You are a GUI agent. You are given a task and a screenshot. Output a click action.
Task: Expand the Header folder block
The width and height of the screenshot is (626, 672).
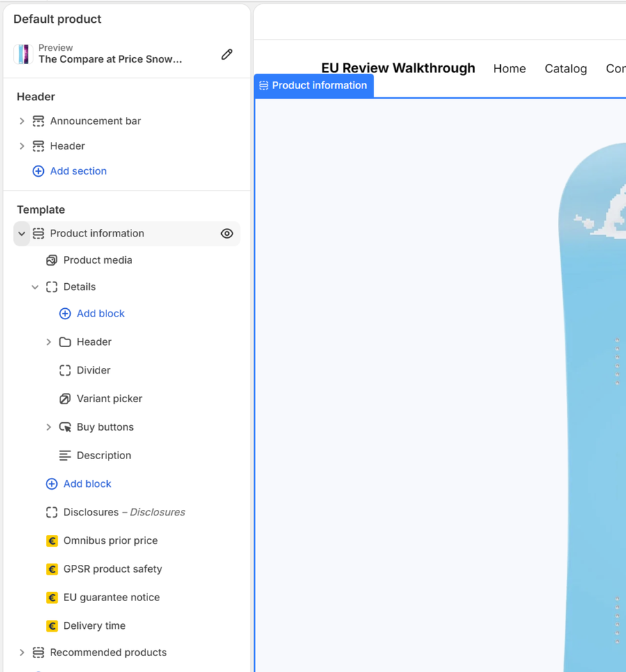(x=49, y=342)
